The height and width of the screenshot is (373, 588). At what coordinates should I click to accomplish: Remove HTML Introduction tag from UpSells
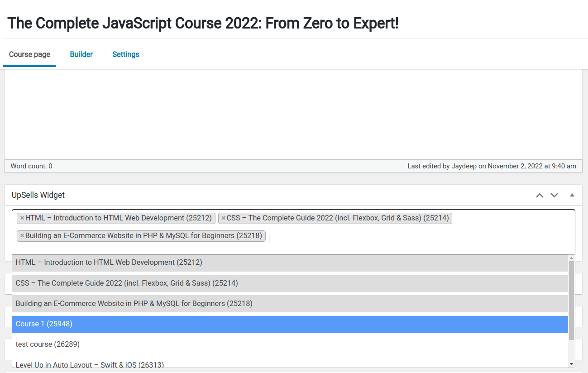pos(22,218)
